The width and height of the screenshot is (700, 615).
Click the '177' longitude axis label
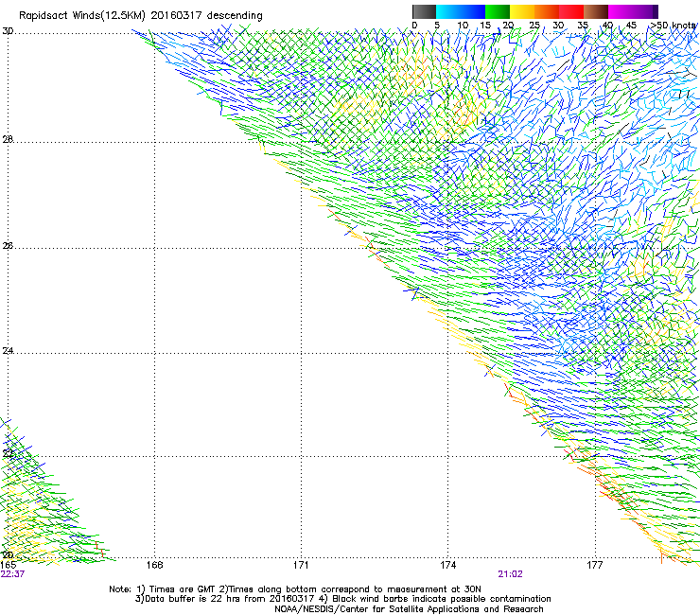coord(595,565)
